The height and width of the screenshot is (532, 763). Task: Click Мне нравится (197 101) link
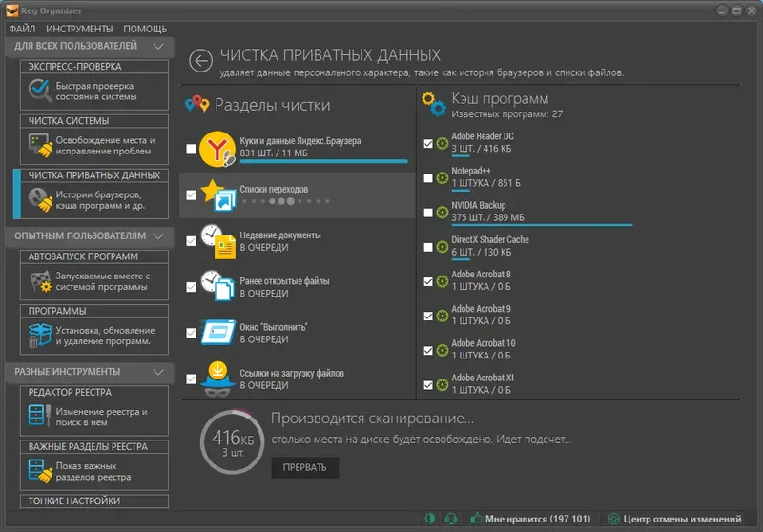pos(538,519)
